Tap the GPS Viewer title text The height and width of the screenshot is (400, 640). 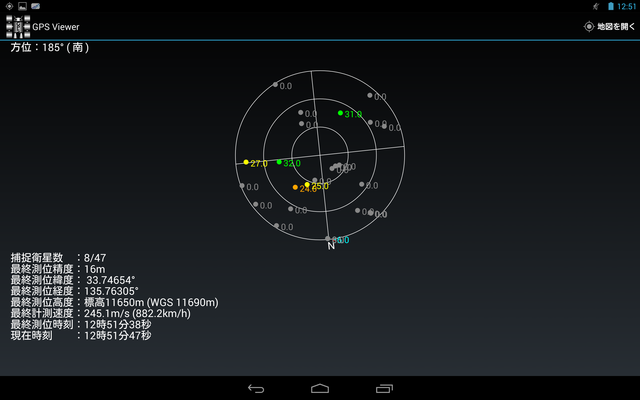(56, 27)
